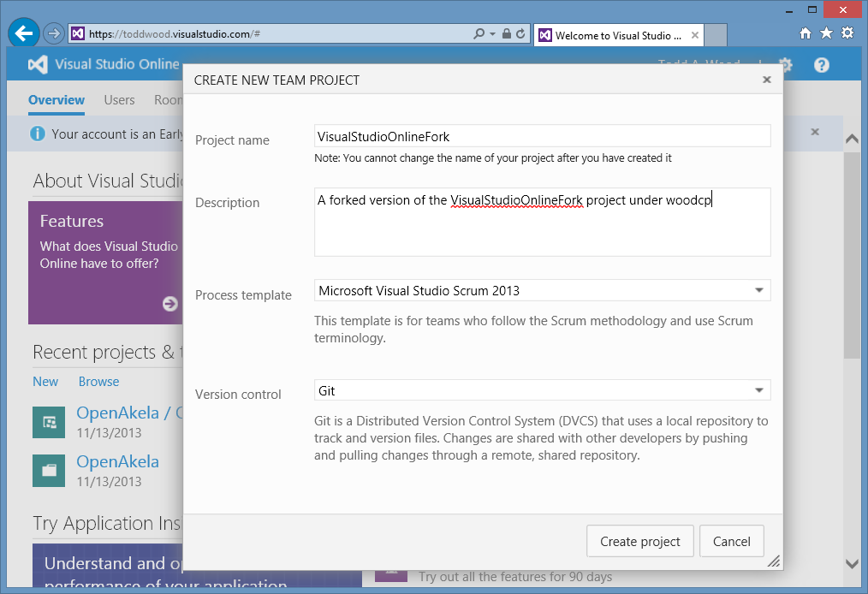Click the page scrollbar down arrow
This screenshot has height=594, width=868.
tap(853, 563)
